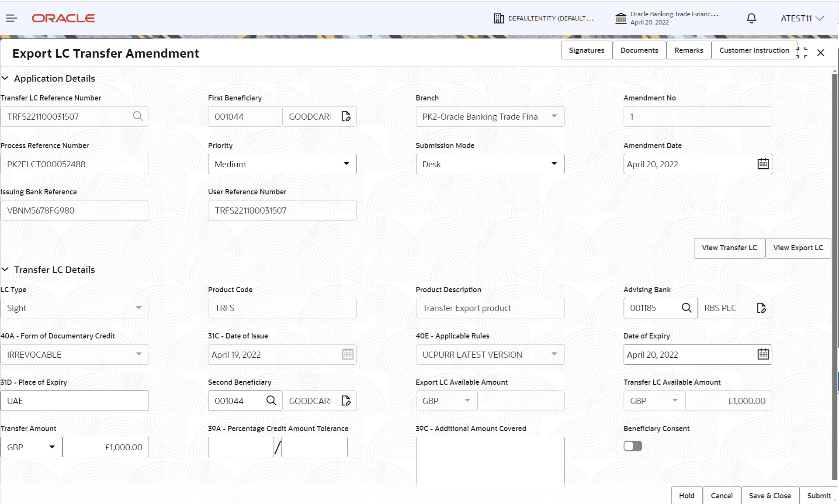839x504 pixels.
Task: Open the hamburger navigation menu
Action: pyautogui.click(x=11, y=18)
